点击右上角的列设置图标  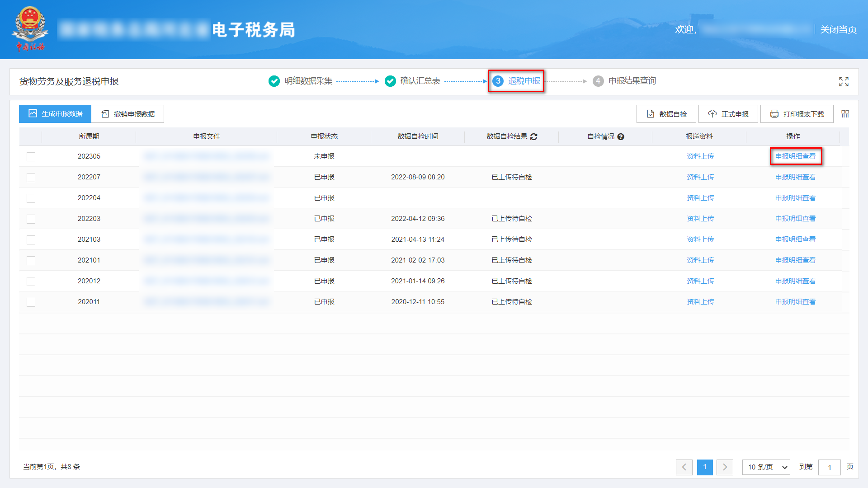pos(844,114)
